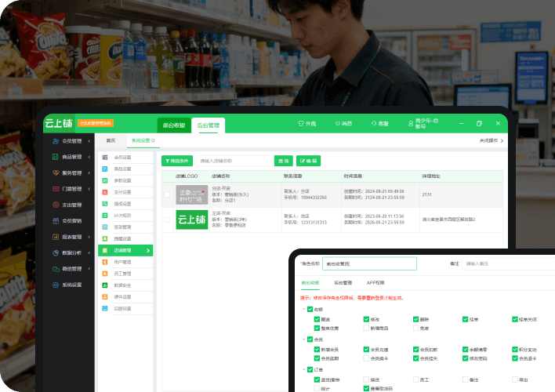Select the red 支付设置 icon
The width and height of the screenshot is (555, 392).
(105, 192)
